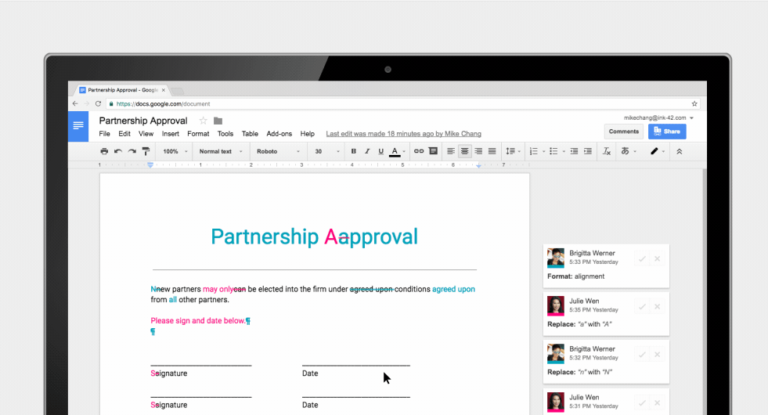Open the Tools menu
This screenshot has height=415, width=768.
[x=225, y=134]
